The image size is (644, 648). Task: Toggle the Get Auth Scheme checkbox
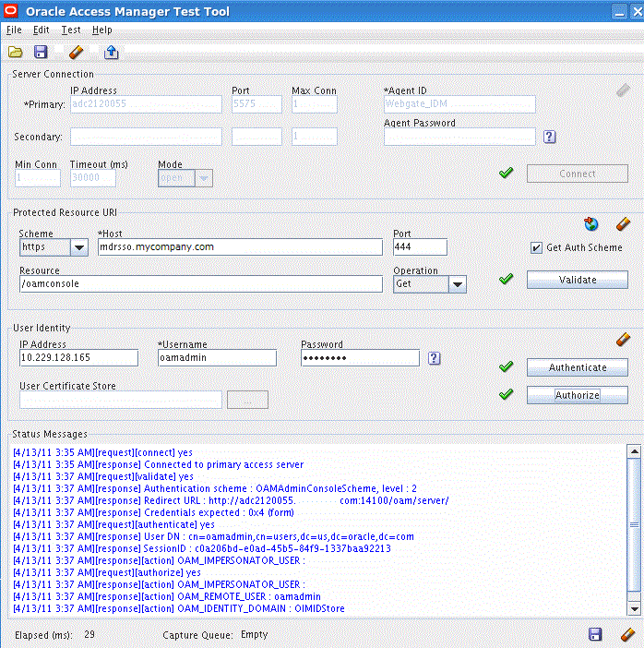tap(536, 247)
